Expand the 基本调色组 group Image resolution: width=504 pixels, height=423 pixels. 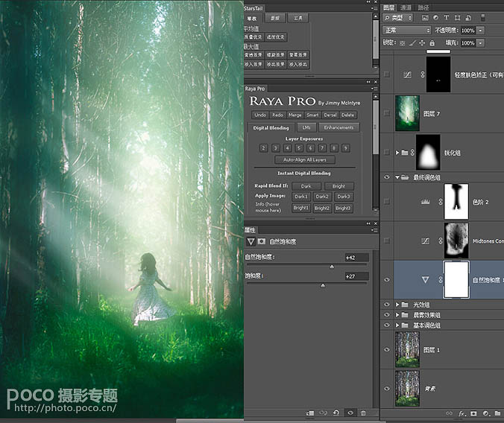pyautogui.click(x=397, y=325)
